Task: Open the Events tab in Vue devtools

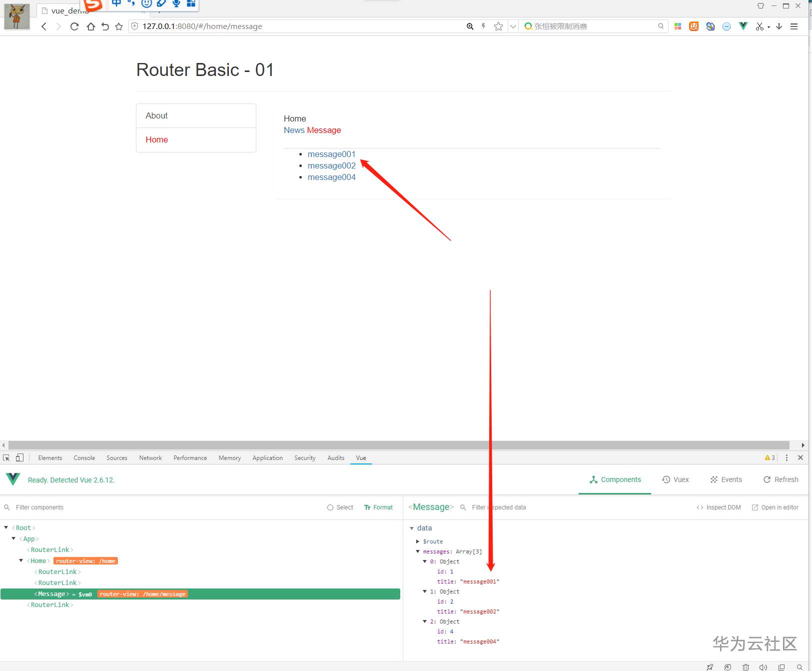Action: [726, 479]
